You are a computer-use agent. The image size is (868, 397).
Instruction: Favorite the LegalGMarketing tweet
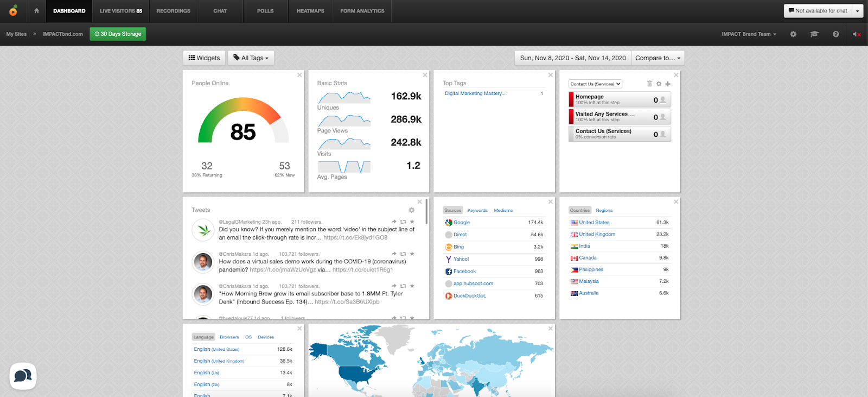(x=412, y=222)
